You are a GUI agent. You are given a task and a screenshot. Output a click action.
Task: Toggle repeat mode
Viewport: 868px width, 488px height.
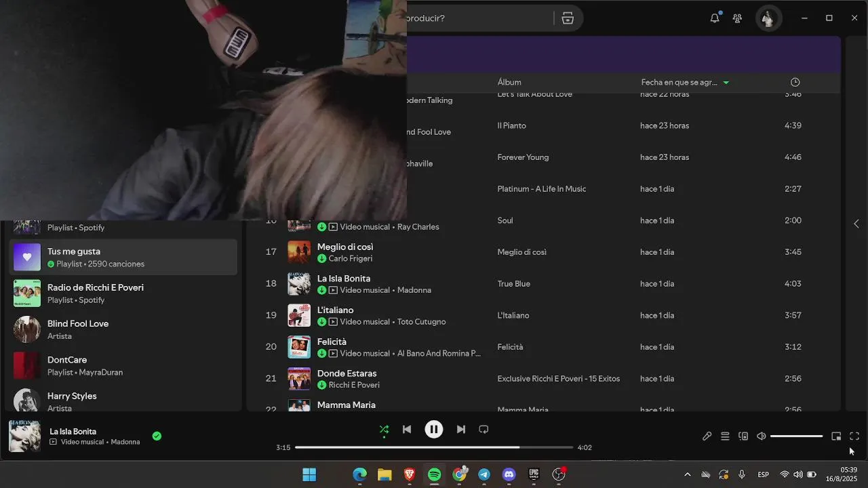point(484,429)
